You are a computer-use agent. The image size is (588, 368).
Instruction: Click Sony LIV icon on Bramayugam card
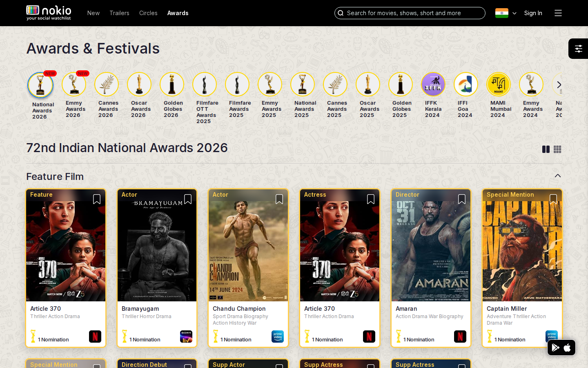[x=186, y=337]
